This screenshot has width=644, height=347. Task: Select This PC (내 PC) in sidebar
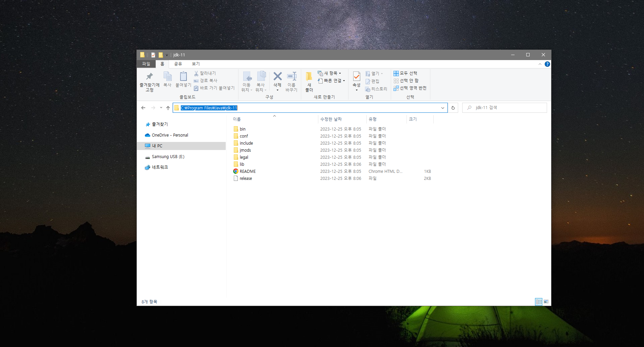tap(181, 146)
